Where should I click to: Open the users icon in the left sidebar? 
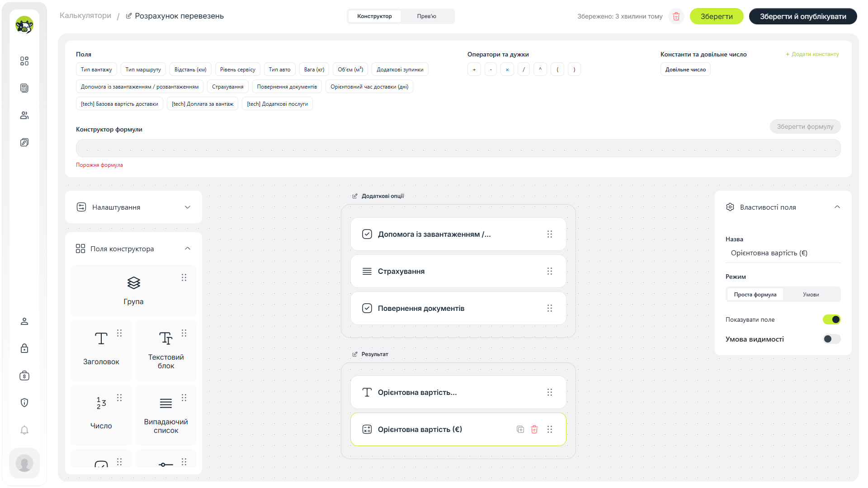pos(24,115)
